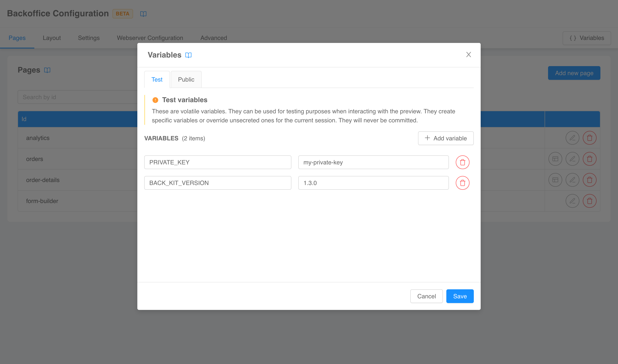
Task: Open the {} Variables panel
Action: (x=587, y=38)
